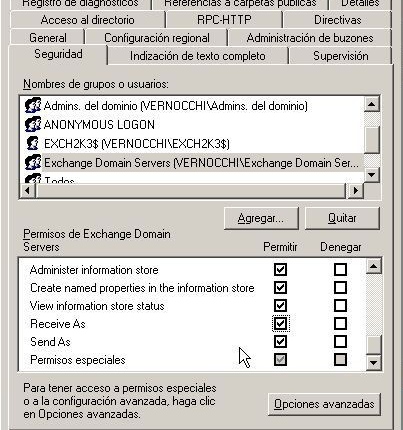
Task: Toggle the Permitir checkbox for Receive As
Action: coord(280,323)
